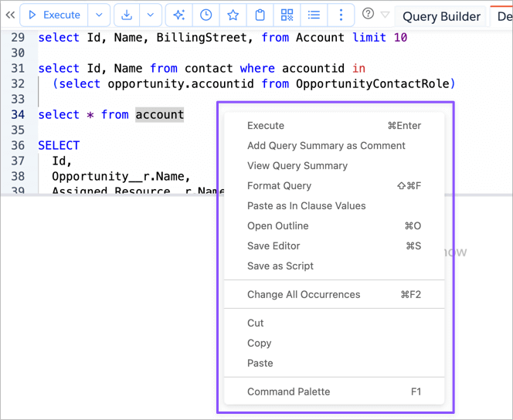Switch to the Query Builder tab
This screenshot has height=420, width=513.
pyautogui.click(x=441, y=16)
